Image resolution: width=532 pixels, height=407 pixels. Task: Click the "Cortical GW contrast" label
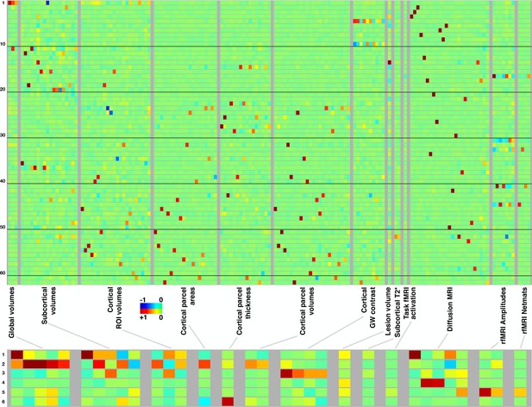(x=368, y=310)
